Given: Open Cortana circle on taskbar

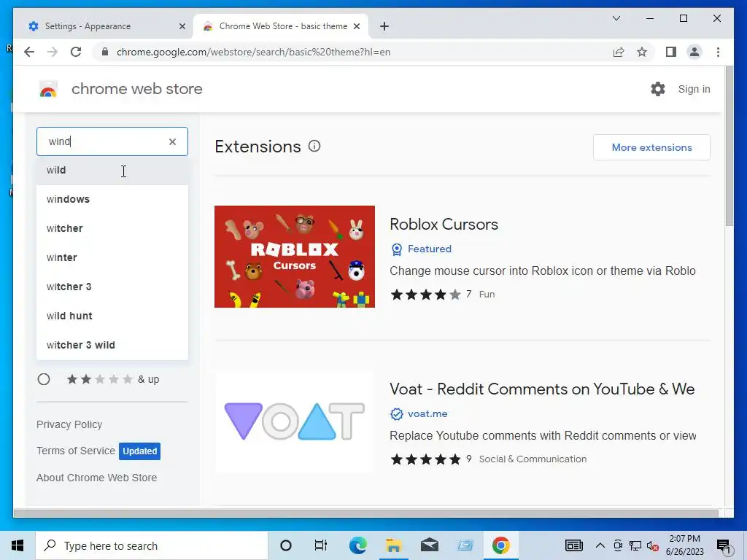Looking at the screenshot, I should point(286,545).
